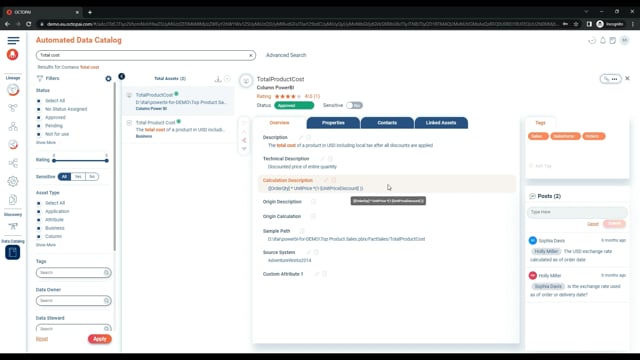This screenshot has height=360, width=640.
Task: Clear the Total cost search text
Action: tap(251, 55)
